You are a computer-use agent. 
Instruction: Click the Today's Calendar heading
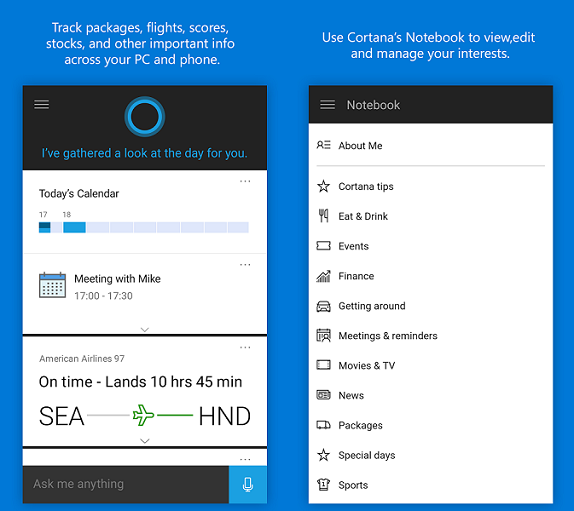[79, 193]
